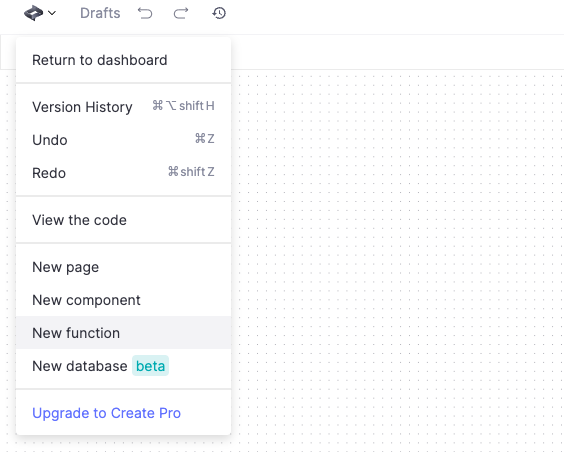Open the Drafts breadcrumb
The image size is (564, 452).
pyautogui.click(x=100, y=13)
